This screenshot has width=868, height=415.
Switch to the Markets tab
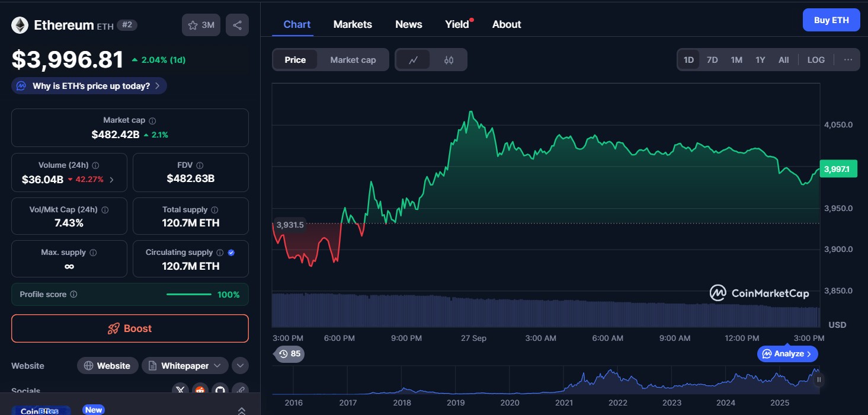tap(353, 24)
